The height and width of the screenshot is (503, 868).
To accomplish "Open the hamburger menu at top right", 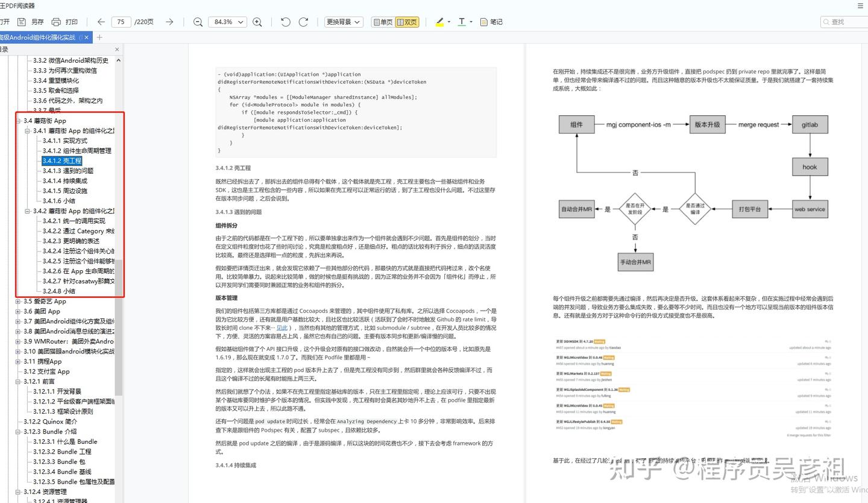I will click(x=861, y=6).
